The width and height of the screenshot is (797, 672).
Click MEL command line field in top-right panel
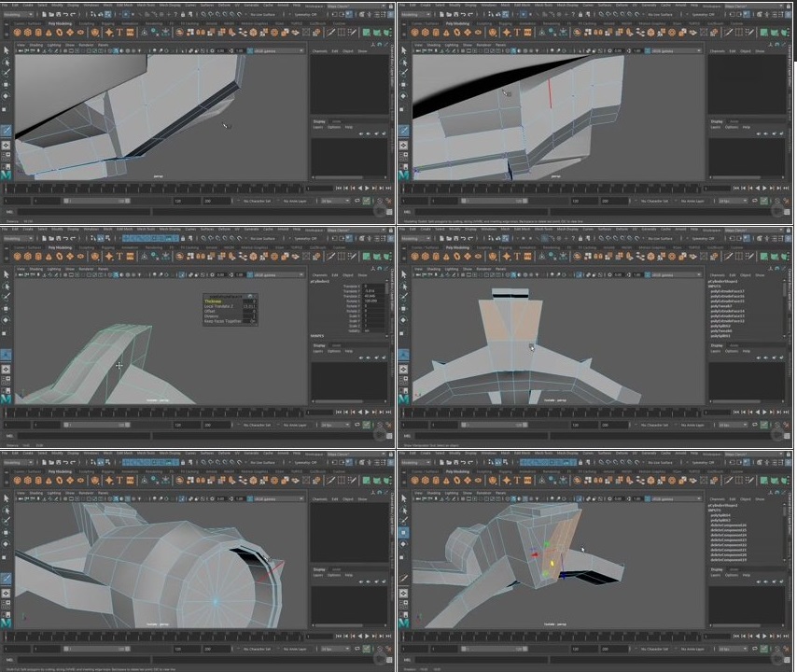point(482,212)
